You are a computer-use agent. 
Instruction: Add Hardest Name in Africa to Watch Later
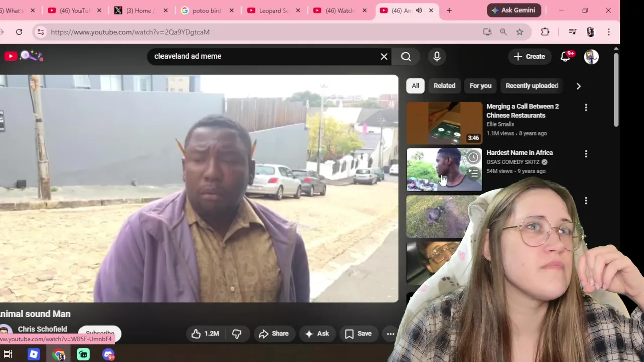click(473, 158)
